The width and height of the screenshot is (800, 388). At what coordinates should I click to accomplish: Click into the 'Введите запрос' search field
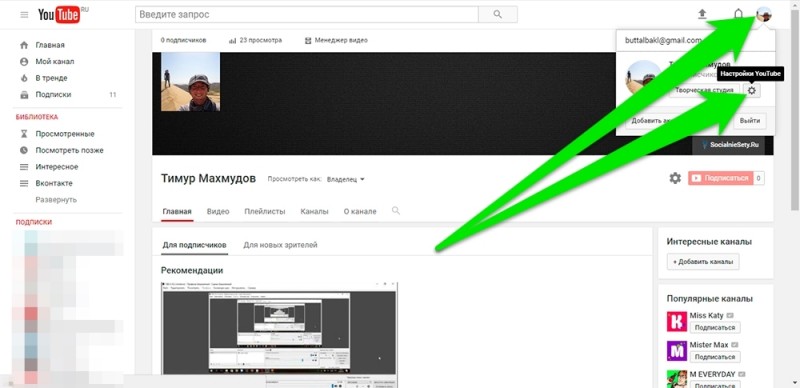pos(307,14)
